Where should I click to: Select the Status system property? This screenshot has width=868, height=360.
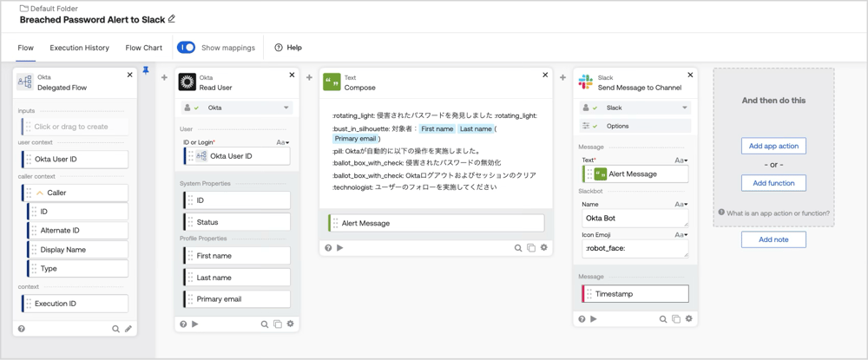click(236, 222)
